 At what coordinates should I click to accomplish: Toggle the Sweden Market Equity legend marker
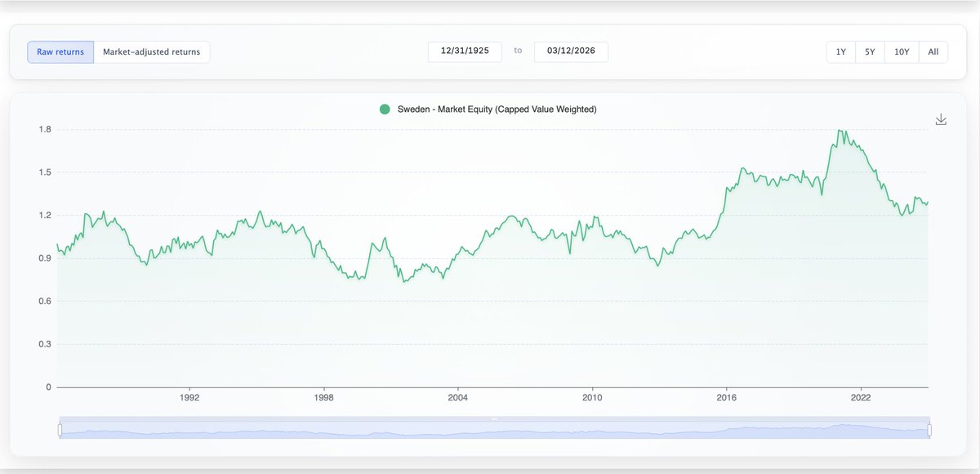[x=385, y=109]
